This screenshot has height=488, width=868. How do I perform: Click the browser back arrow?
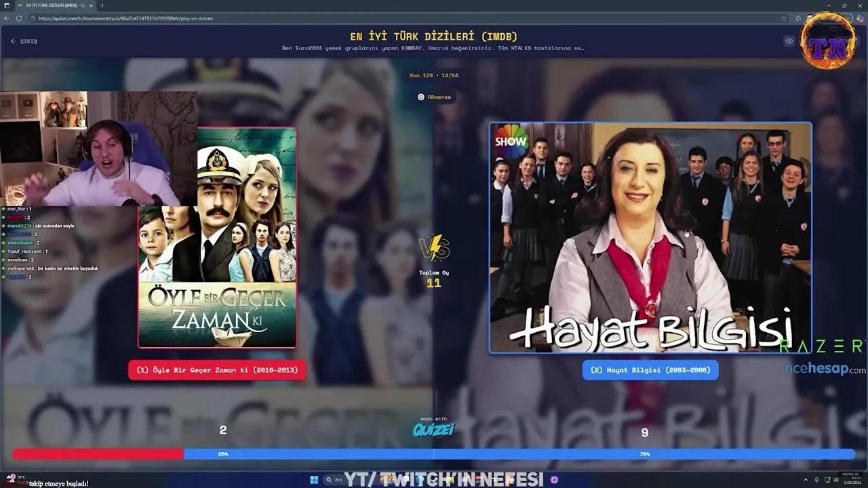coord(7,18)
